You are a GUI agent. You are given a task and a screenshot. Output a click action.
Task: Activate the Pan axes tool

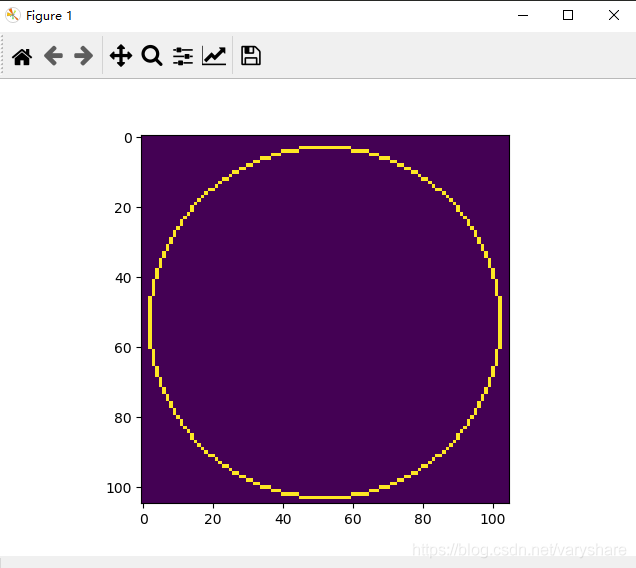coord(121,56)
